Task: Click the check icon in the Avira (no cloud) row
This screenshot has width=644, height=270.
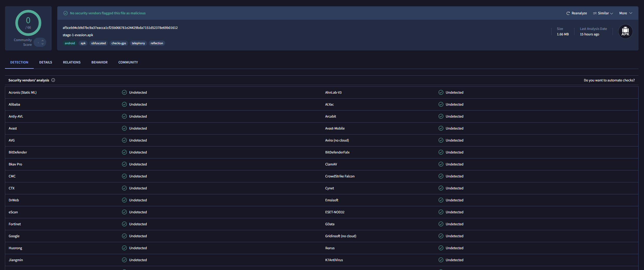Action: pyautogui.click(x=441, y=140)
